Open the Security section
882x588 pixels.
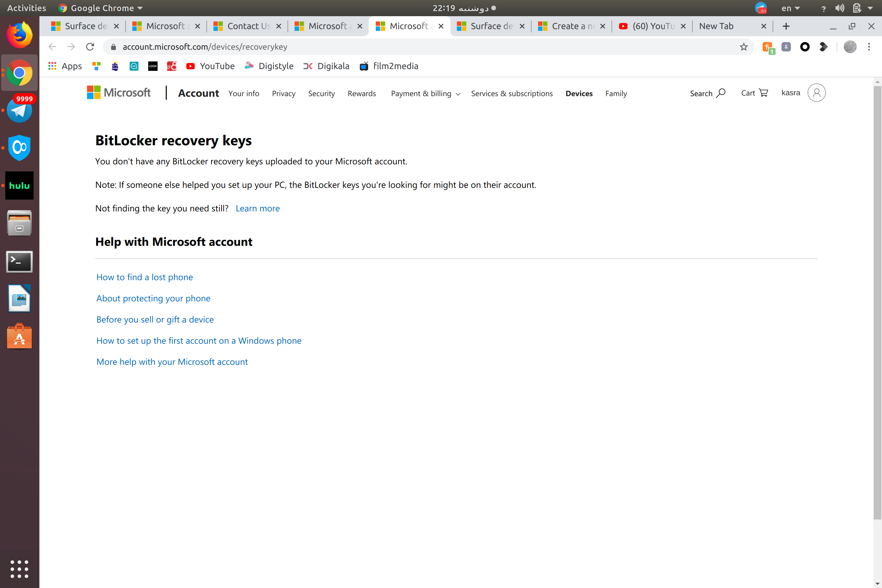[x=321, y=93]
